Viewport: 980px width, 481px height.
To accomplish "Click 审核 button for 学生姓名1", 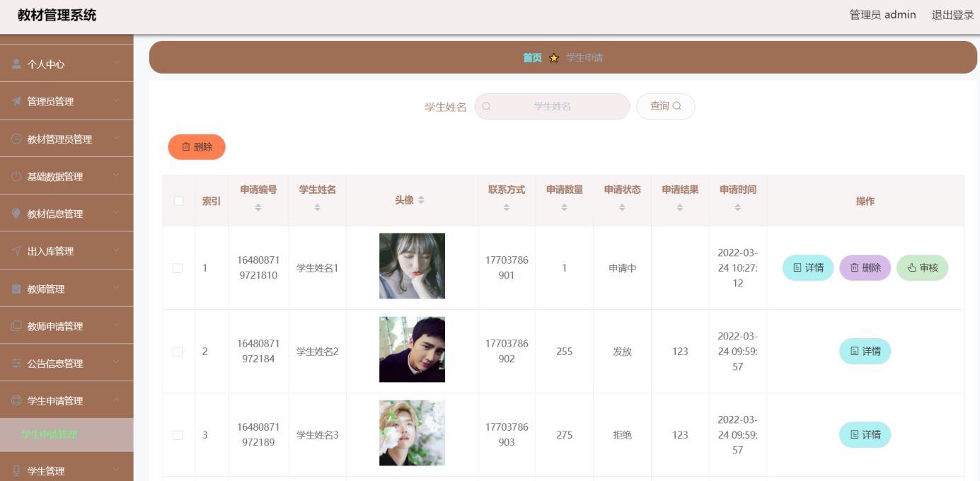I will [x=922, y=268].
